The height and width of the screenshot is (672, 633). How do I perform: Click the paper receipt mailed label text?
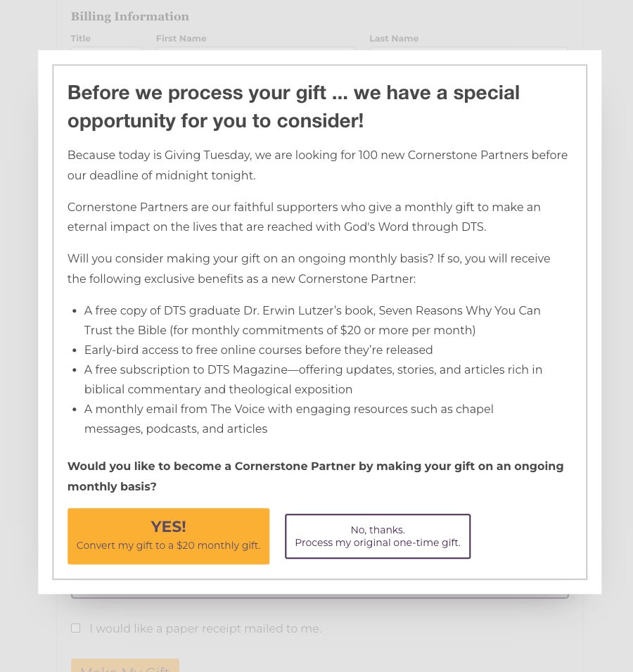[205, 629]
